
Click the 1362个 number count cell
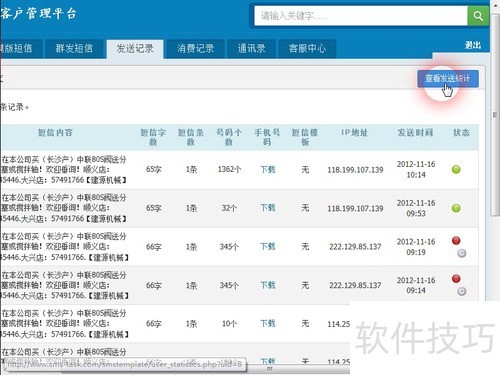coord(229,169)
